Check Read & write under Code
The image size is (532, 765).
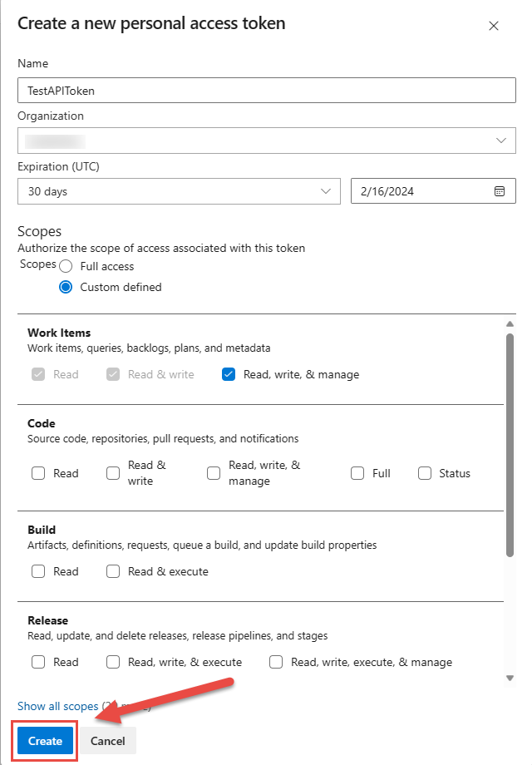click(113, 472)
